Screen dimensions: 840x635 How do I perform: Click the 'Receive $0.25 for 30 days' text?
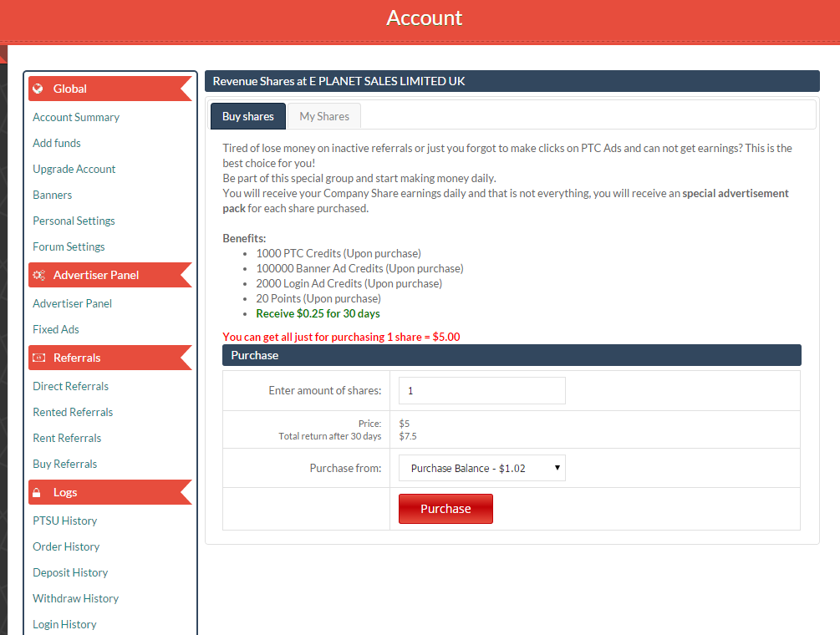click(x=318, y=314)
